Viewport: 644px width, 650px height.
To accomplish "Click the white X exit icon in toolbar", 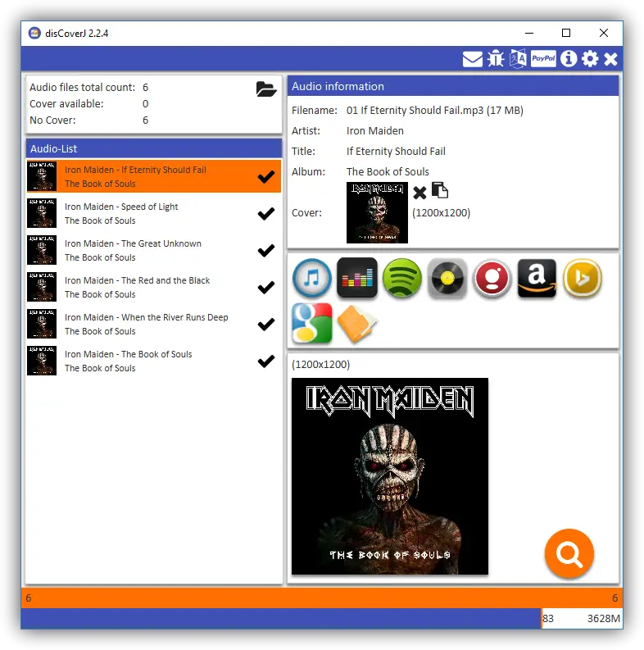I will click(610, 59).
